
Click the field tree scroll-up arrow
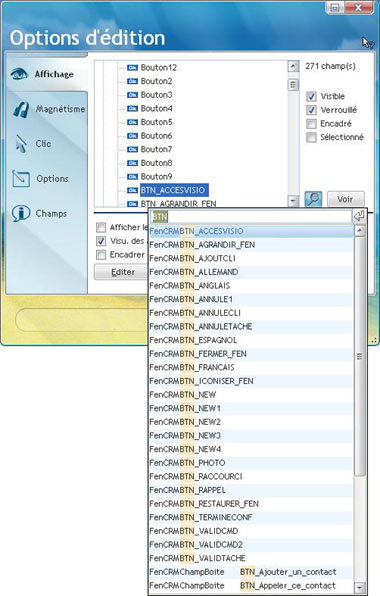(x=293, y=66)
